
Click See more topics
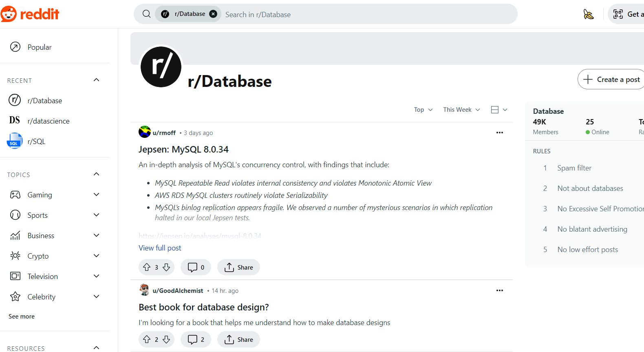22,317
